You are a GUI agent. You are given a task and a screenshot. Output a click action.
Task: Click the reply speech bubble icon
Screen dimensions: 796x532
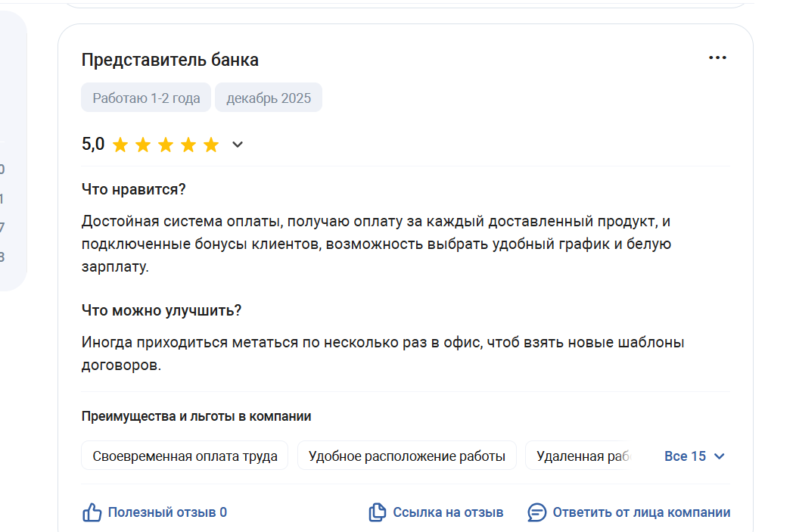click(536, 512)
